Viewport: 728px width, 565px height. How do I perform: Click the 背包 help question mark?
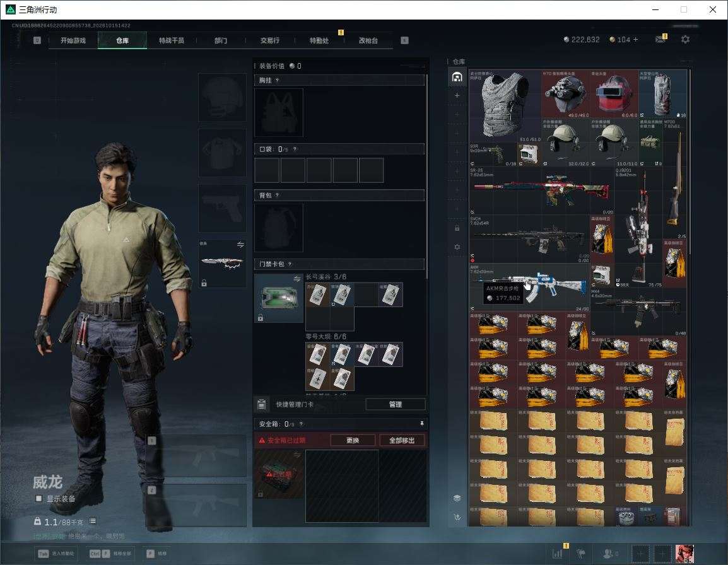(x=277, y=195)
